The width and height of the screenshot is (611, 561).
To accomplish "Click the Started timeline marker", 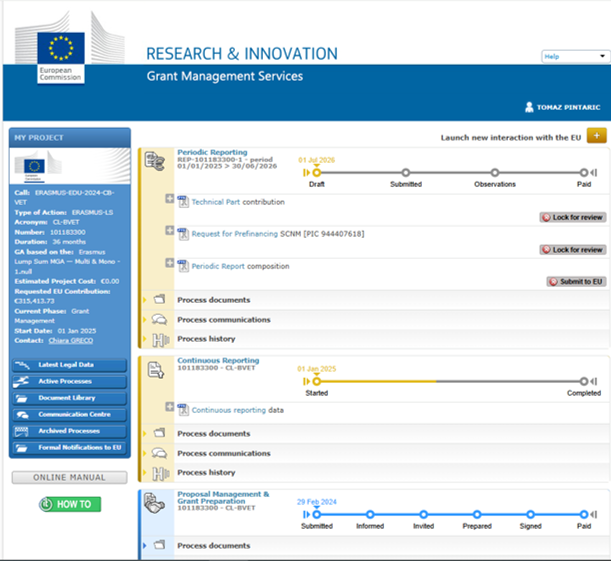I will [x=317, y=381].
